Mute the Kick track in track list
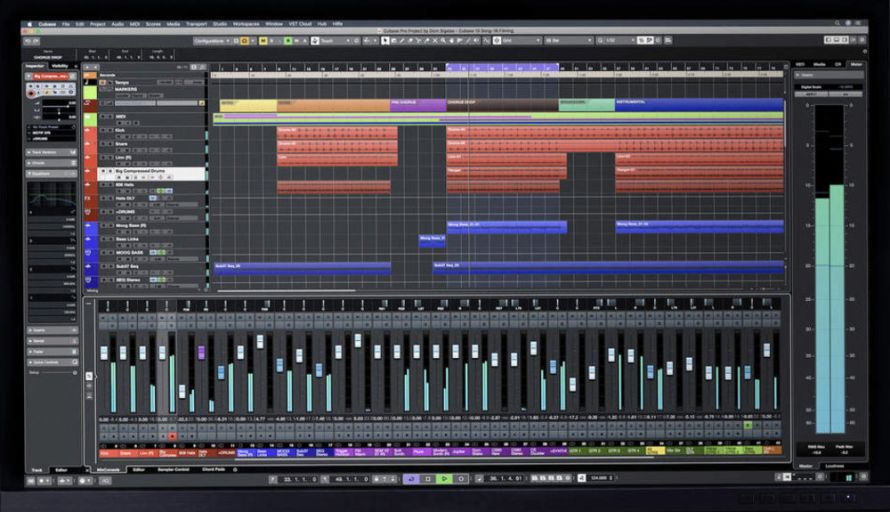 [103, 130]
